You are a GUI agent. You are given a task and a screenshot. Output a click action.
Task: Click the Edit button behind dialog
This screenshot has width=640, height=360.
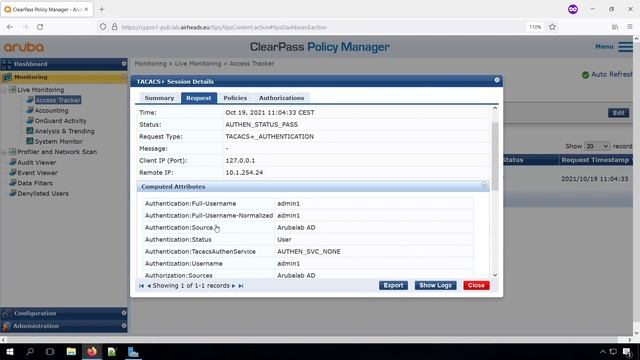coord(618,113)
